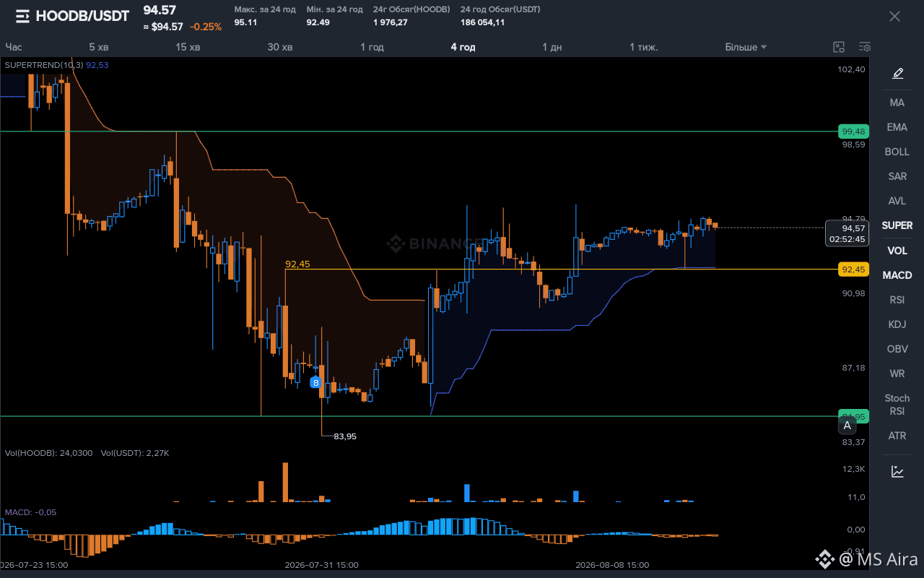Viewport: 924px width, 578px height.
Task: Switch to the 30 хв interval
Action: tap(280, 47)
